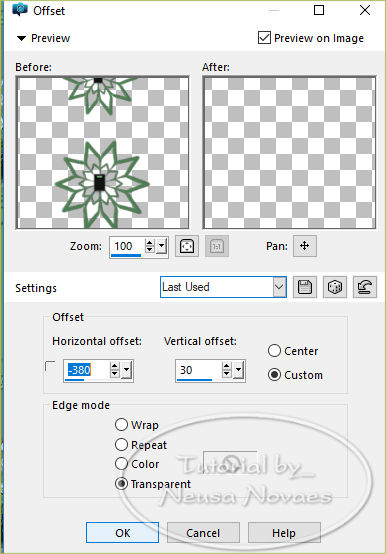Open the Horizontal offset slider dropdown arrow
Image resolution: width=386 pixels, height=554 pixels.
(126, 370)
